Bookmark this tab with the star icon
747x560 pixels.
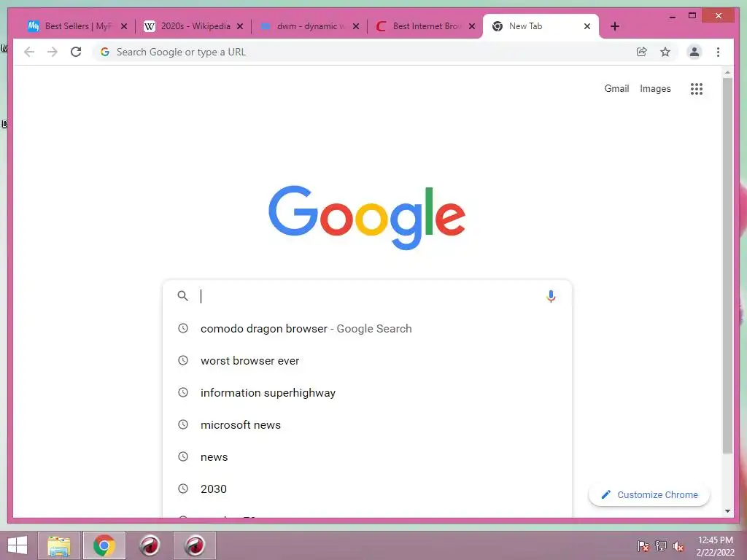click(665, 52)
